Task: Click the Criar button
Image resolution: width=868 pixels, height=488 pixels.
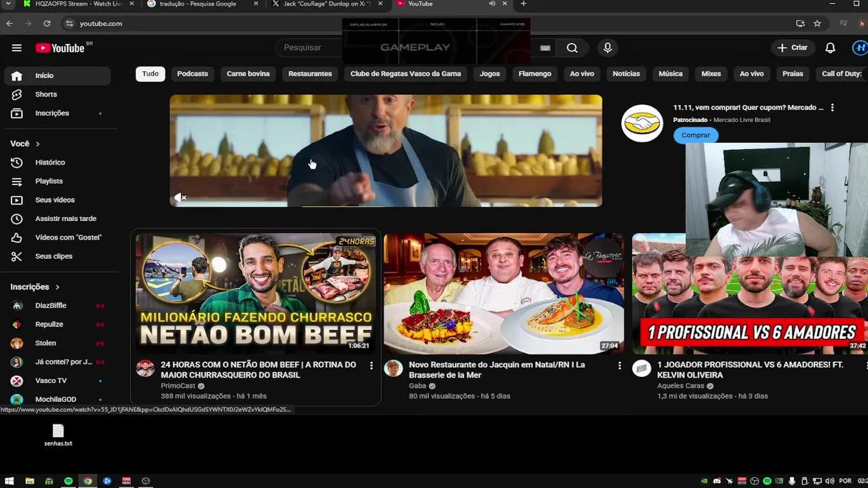Action: tap(792, 47)
